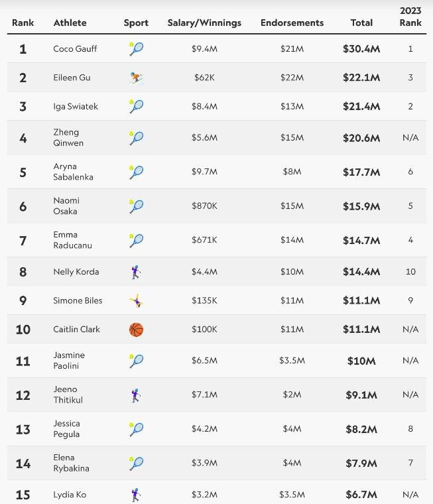Click Jasmine Paolini's $10M total value
This screenshot has height=504, width=433.
pos(361,361)
